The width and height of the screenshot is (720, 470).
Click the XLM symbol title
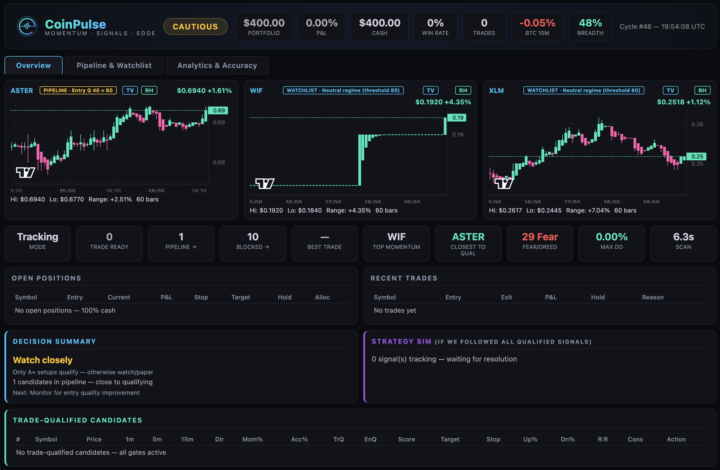click(496, 90)
